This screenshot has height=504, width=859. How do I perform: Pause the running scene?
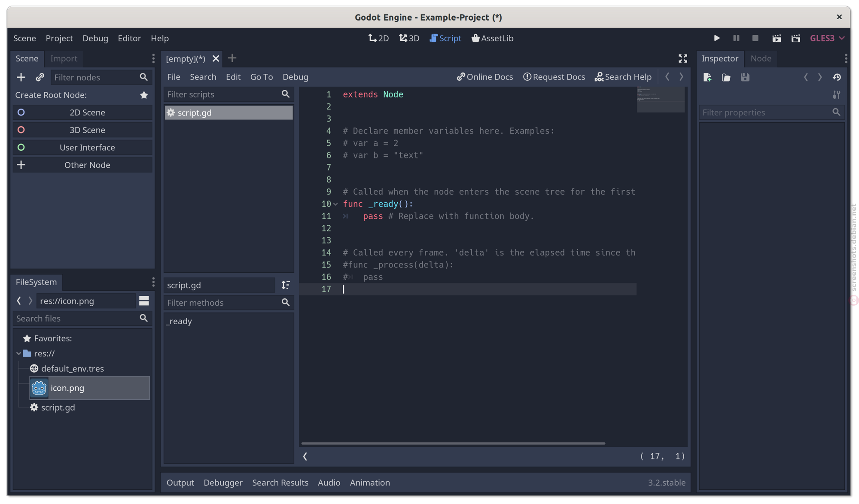pos(736,38)
